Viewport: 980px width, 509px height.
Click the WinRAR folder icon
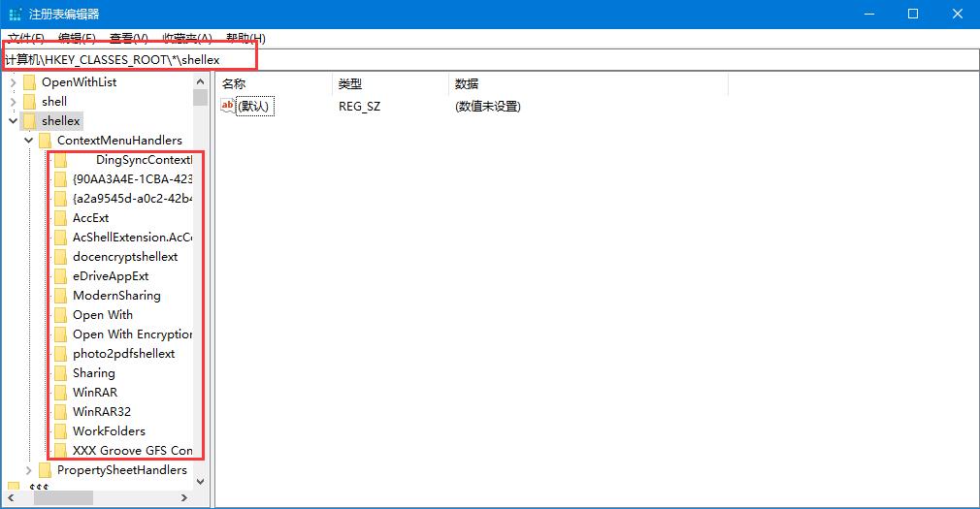pyautogui.click(x=60, y=393)
